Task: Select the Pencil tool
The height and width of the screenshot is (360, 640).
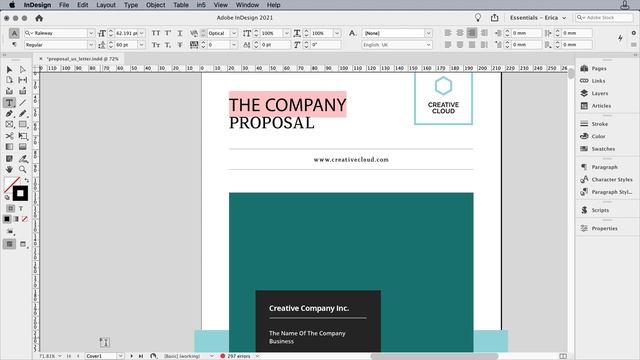Action: (22, 113)
